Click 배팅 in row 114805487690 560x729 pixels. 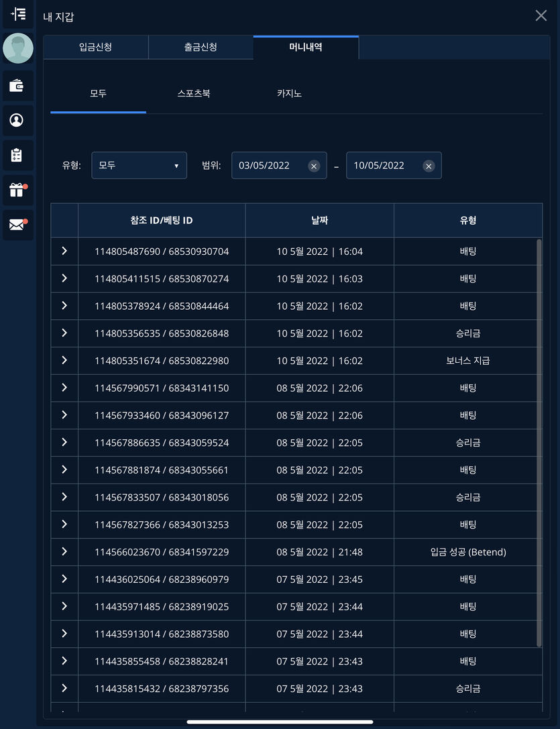coord(468,251)
